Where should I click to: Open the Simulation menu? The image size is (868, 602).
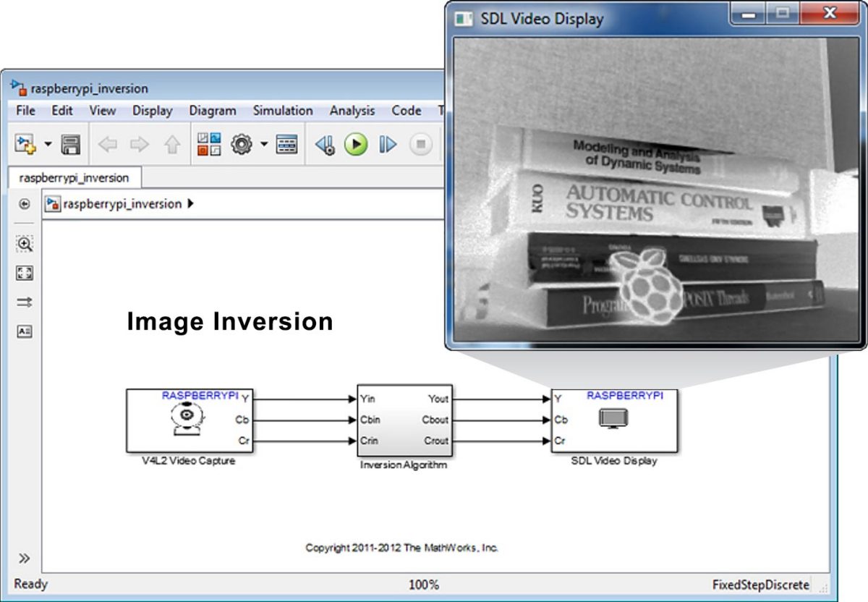(x=282, y=111)
